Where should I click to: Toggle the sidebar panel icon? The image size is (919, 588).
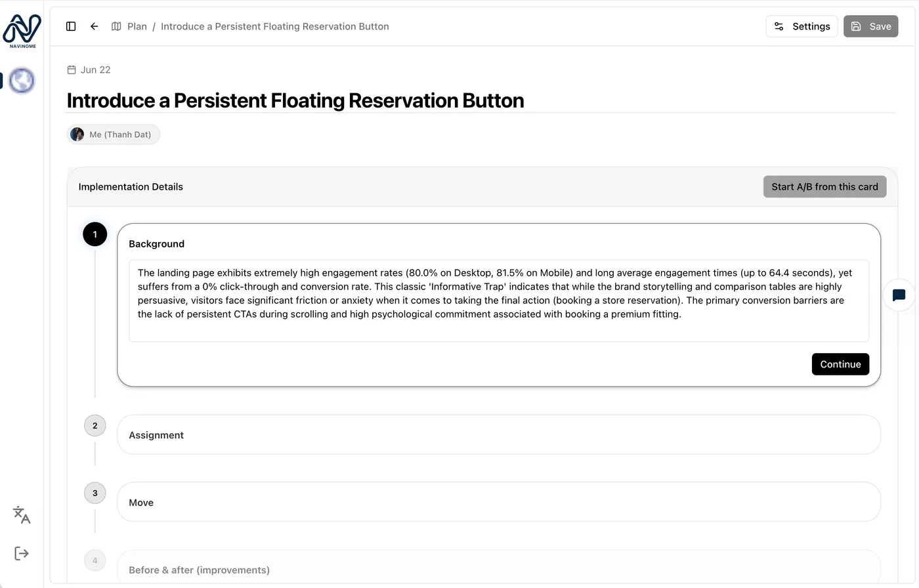[x=71, y=26]
